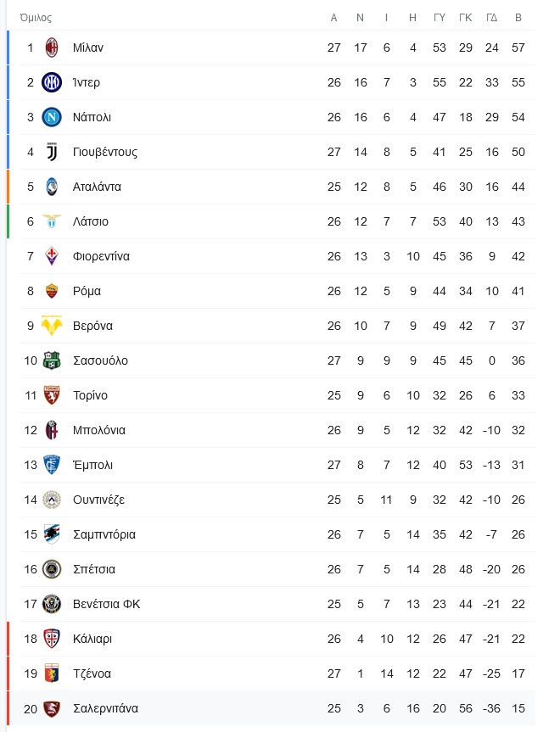This screenshot has height=732, width=560.
Task: Click the Όμιλος column header
Action: [x=36, y=18]
